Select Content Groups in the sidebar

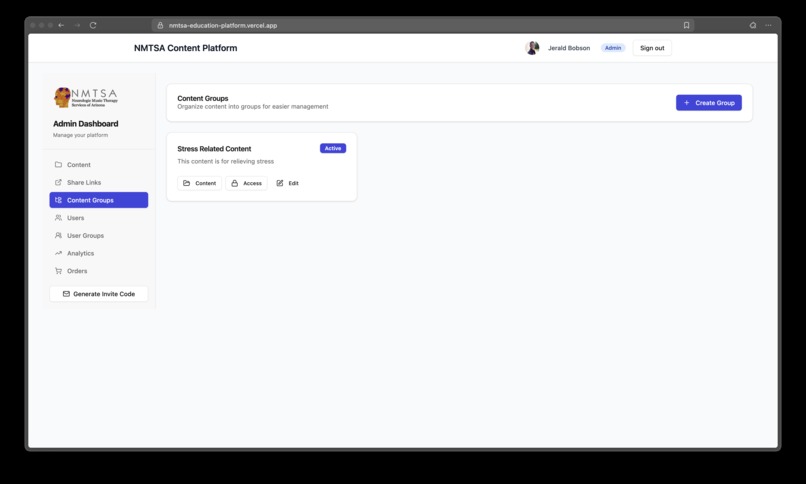[x=99, y=200]
